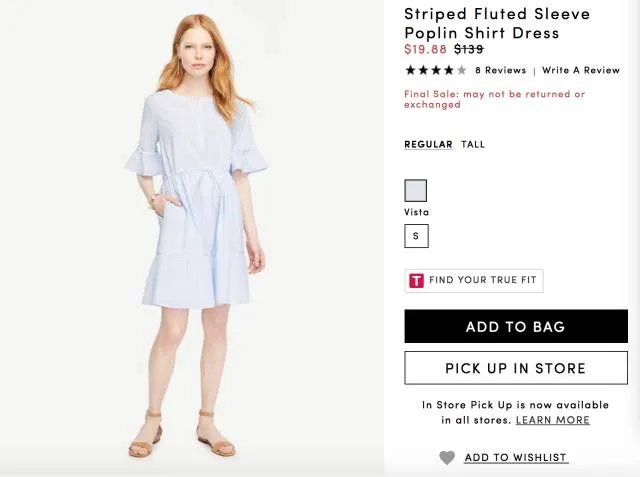Follow the LEARN MORE link
This screenshot has width=640, height=477.
point(553,420)
